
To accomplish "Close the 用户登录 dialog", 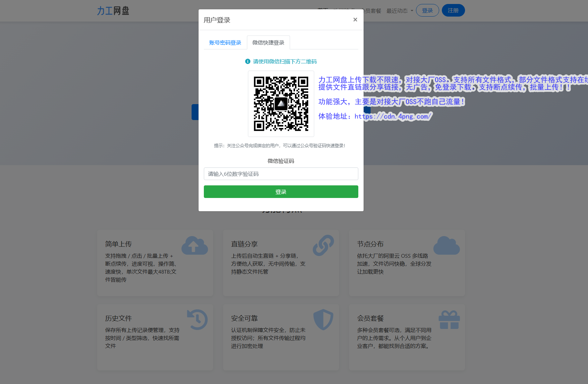I will [355, 20].
